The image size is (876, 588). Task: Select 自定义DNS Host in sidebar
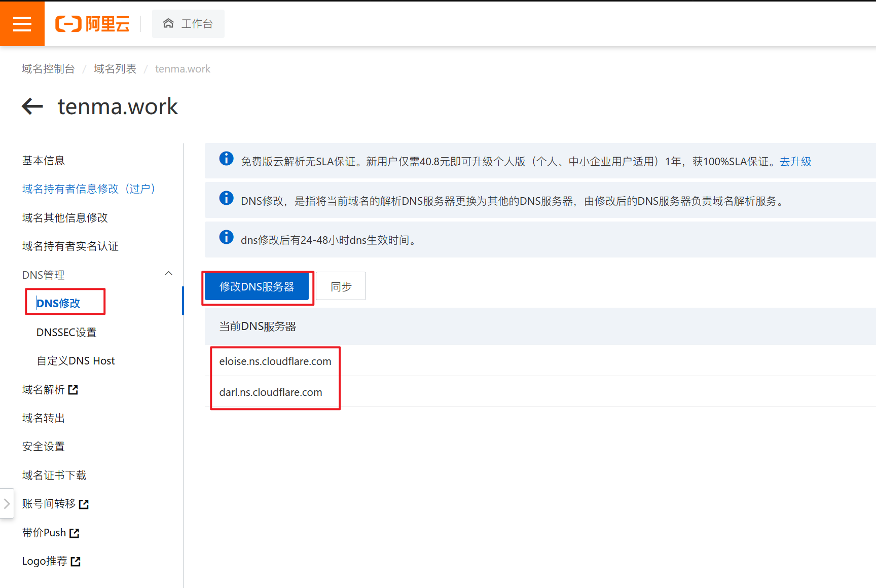coord(76,361)
